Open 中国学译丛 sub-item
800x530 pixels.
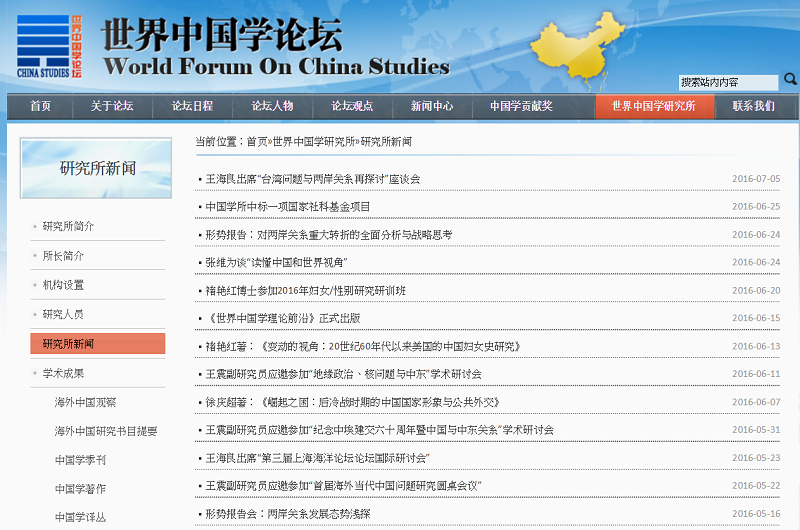pos(80,517)
